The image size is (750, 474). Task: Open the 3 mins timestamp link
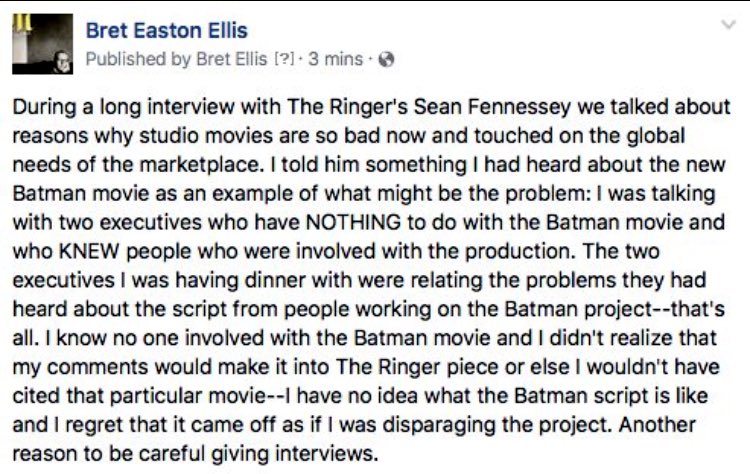click(x=336, y=59)
